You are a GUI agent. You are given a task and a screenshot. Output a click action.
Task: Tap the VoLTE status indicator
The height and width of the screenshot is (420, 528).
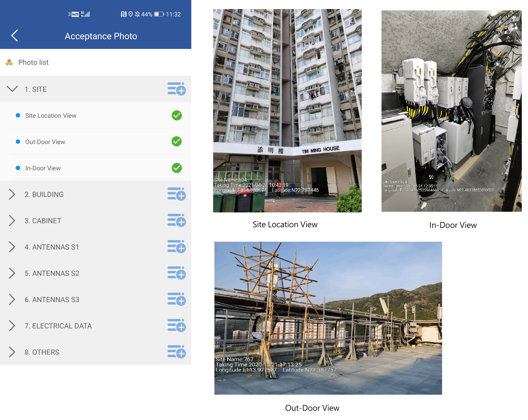[75, 14]
